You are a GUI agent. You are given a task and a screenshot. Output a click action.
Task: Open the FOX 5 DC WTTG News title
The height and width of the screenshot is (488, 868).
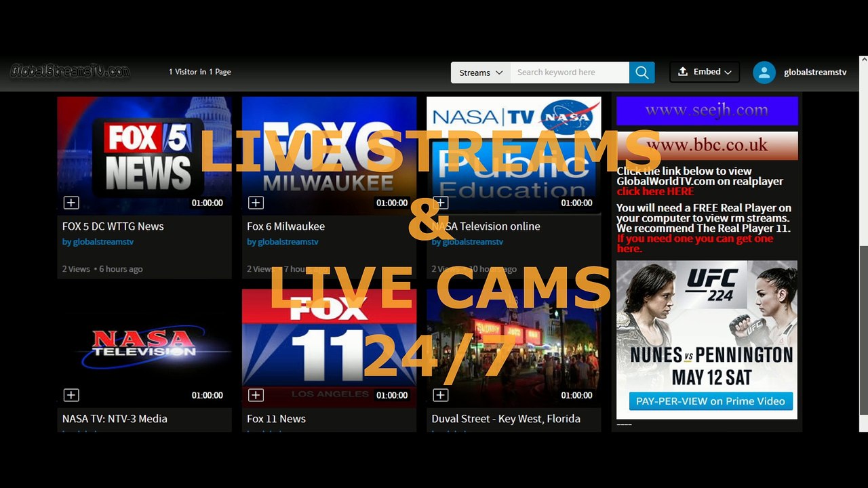click(113, 226)
